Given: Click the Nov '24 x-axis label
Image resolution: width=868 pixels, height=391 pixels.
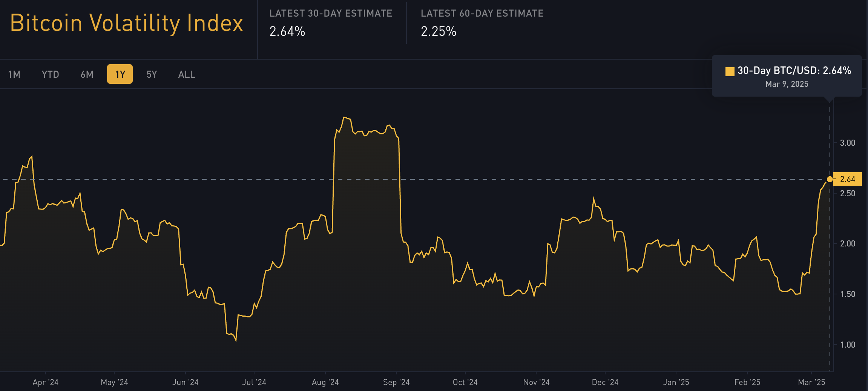Looking at the screenshot, I should click(x=537, y=382).
